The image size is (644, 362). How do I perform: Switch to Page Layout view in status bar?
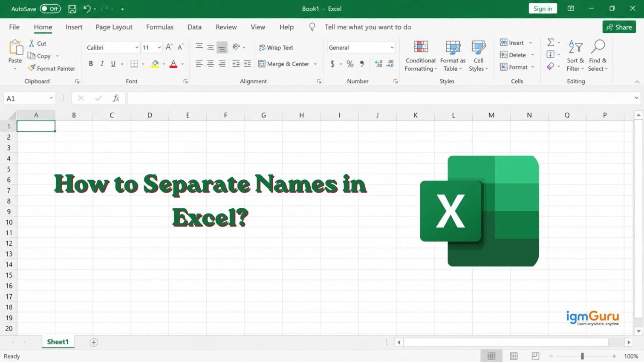514,356
